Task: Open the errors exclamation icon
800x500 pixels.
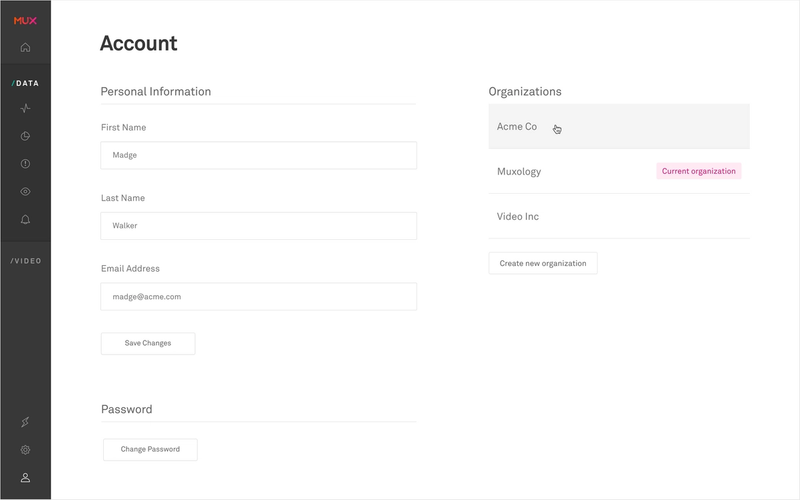Action: point(25,164)
